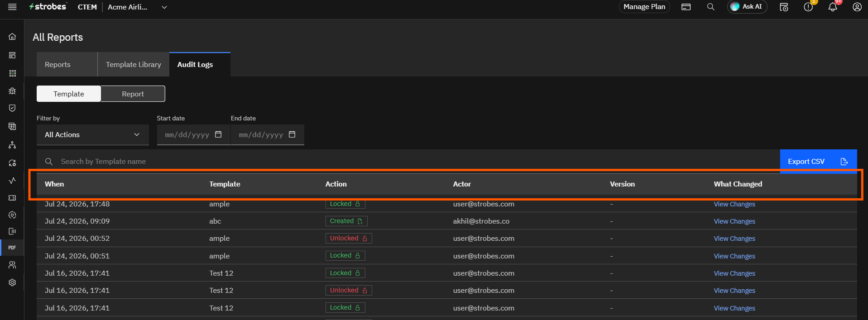Screen dimensions: 868x320
Task: Click the Version column header
Action: (x=622, y=184)
